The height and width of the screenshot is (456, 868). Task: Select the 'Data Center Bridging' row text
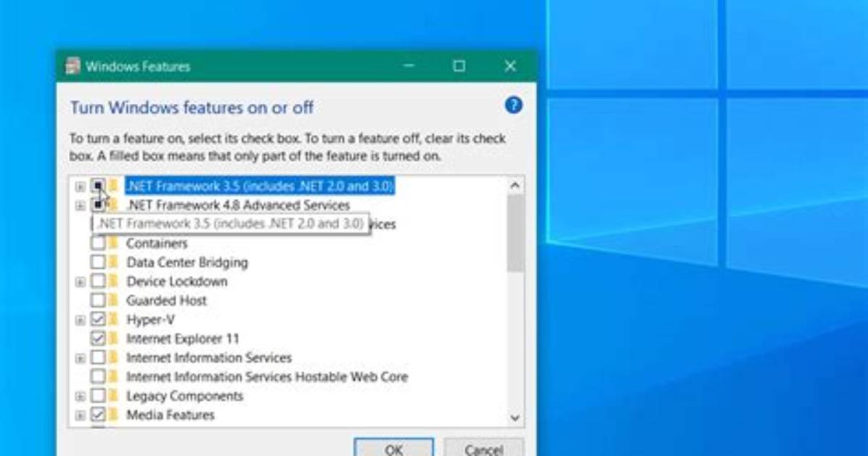coord(187,262)
